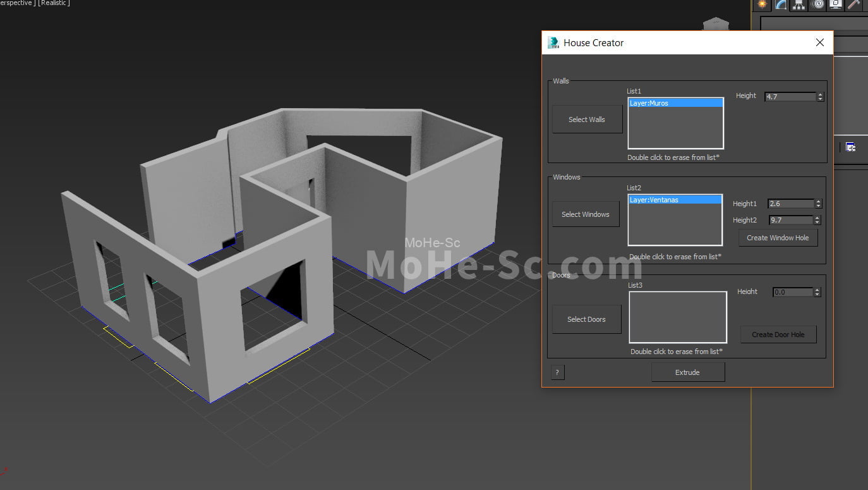Select Layer:Muros in List1

click(675, 103)
